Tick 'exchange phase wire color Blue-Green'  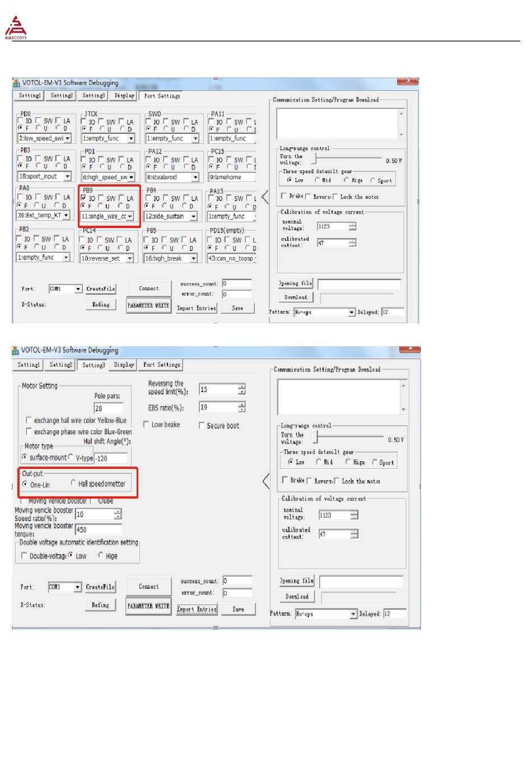click(29, 431)
